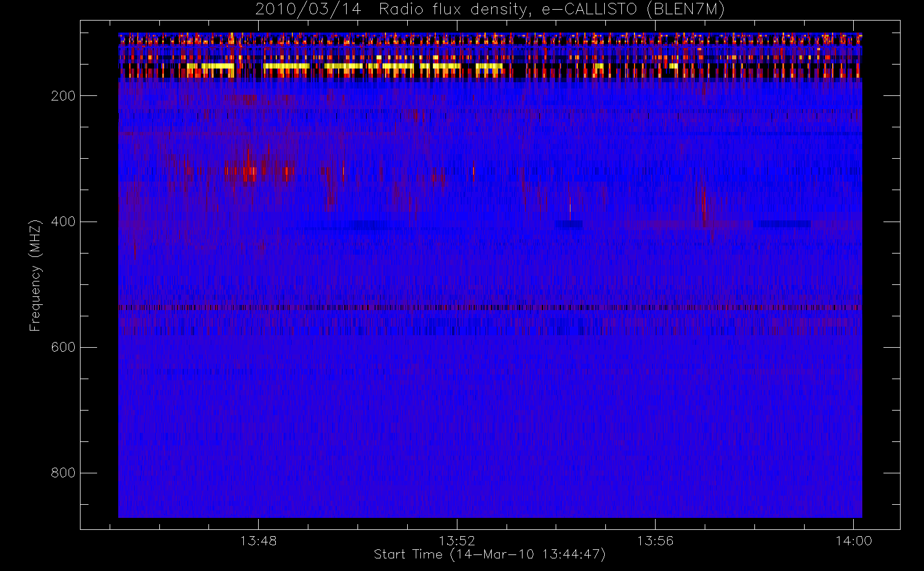Click the 'Start Time (14-Mar-10 13:44:47)' label
The image size is (924, 571).
coord(489,554)
